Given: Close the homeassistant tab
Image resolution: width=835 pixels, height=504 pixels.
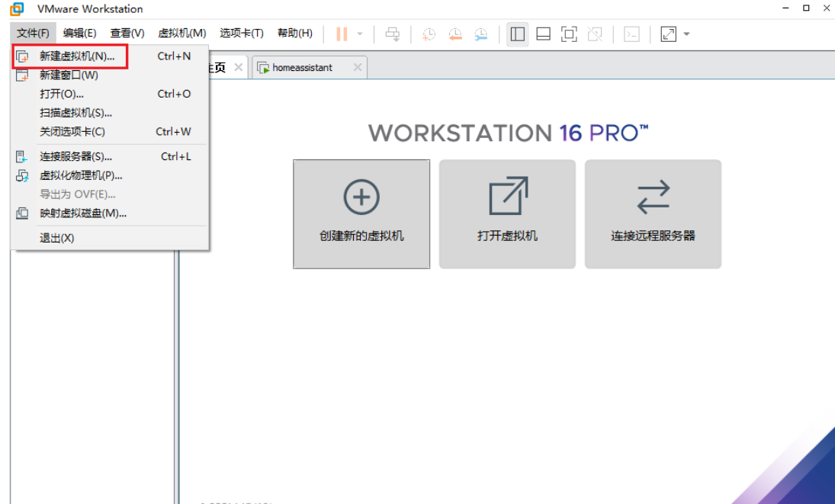Looking at the screenshot, I should (358, 67).
